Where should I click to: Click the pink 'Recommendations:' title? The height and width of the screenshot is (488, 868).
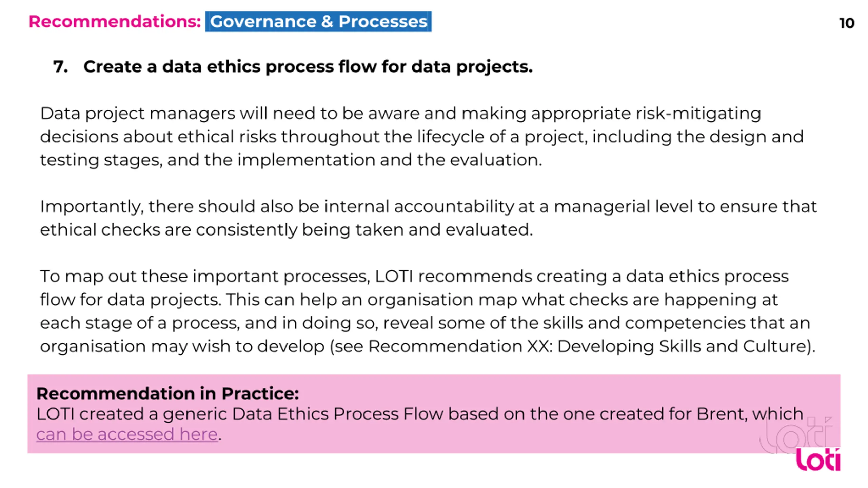(x=115, y=21)
